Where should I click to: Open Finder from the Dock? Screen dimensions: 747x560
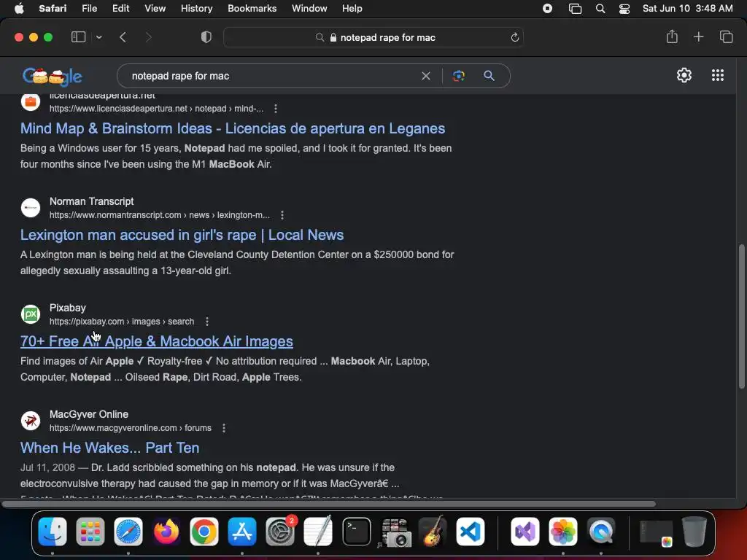coord(53,532)
